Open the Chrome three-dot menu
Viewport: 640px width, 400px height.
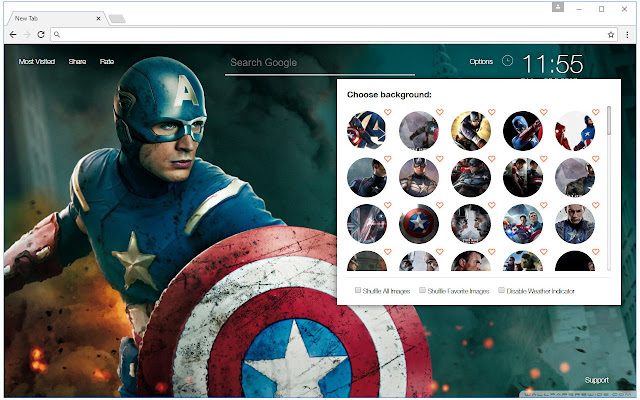[x=627, y=35]
